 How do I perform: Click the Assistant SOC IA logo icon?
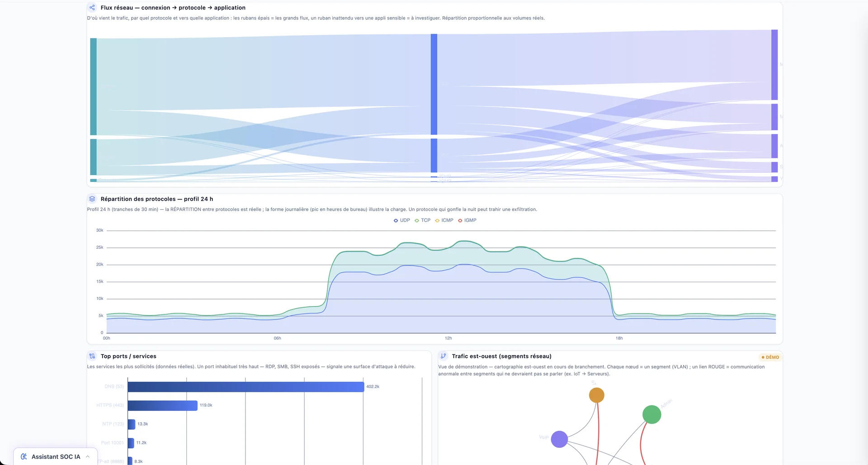[x=24, y=457]
